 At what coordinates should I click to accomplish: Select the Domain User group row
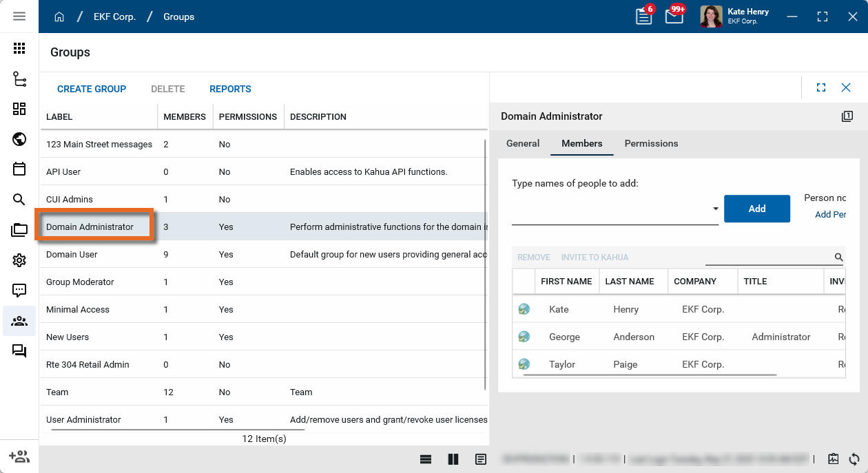(x=72, y=254)
